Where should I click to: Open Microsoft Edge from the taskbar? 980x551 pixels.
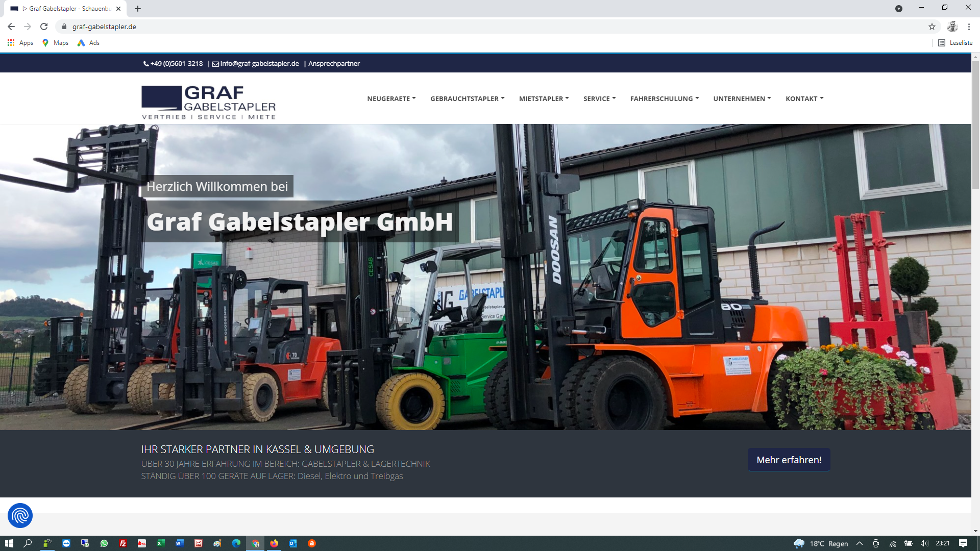click(236, 543)
